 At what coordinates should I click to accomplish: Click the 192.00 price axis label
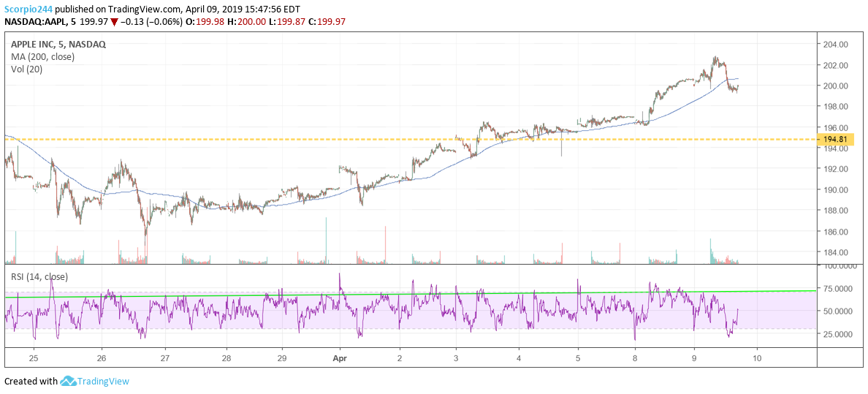pyautogui.click(x=835, y=169)
